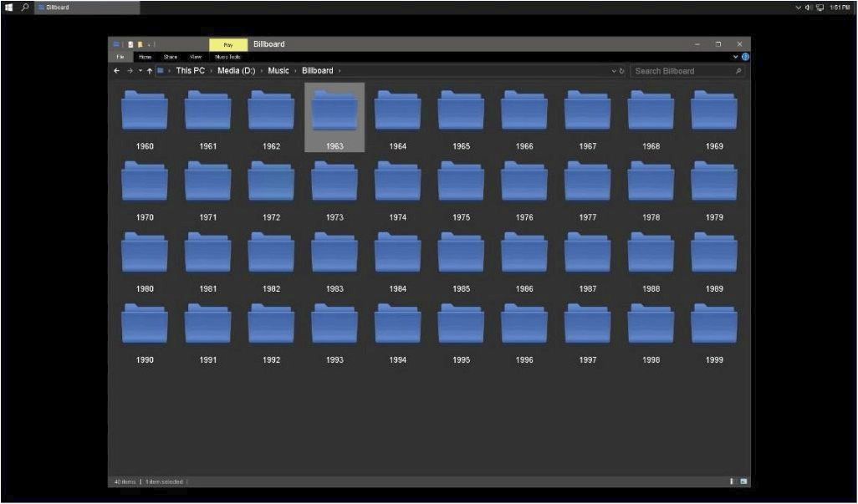Go to This PC in the breadcrumb
858x504 pixels.
pyautogui.click(x=190, y=71)
